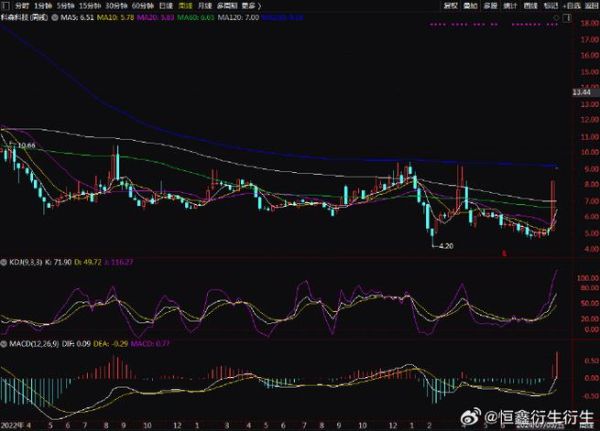The image size is (600, 431).
Task: Click the 4.20 low price label
Action: tap(446, 246)
